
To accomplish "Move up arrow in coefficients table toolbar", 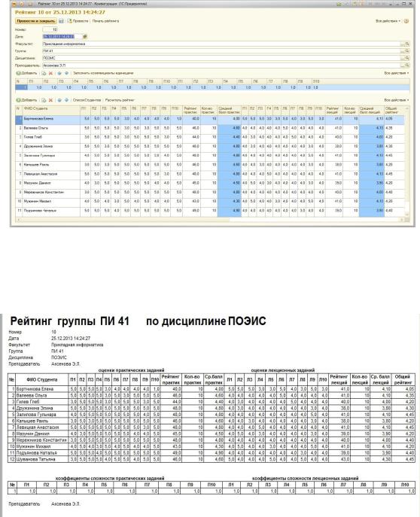I will (x=59, y=73).
